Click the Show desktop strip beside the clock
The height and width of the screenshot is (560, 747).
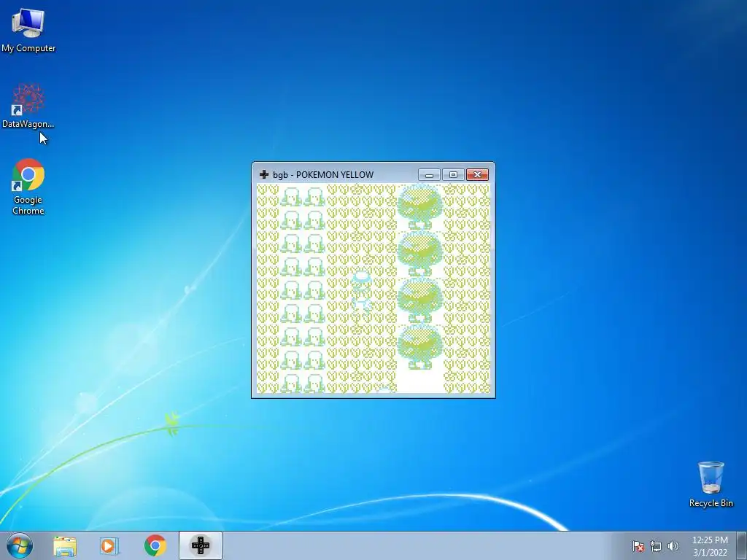click(x=742, y=545)
